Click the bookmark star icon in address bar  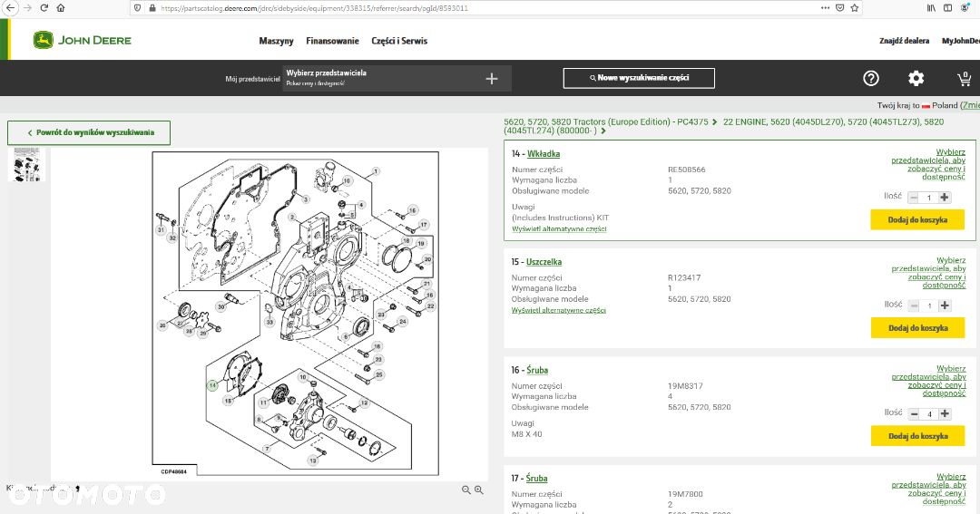pyautogui.click(x=855, y=7)
